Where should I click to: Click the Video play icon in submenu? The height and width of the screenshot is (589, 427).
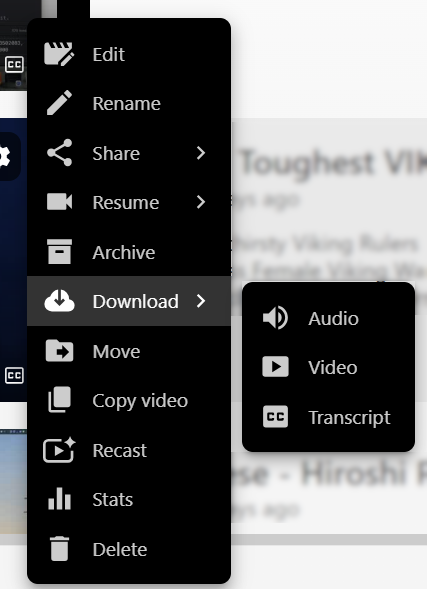tap(275, 367)
